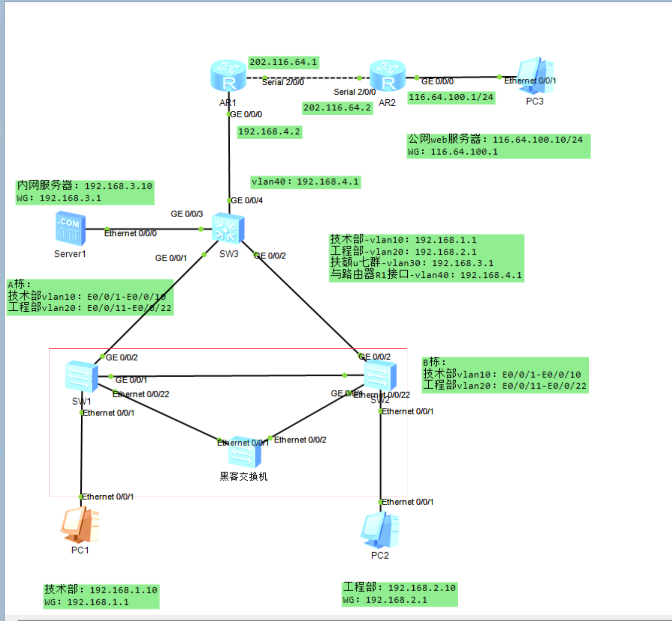672x621 pixels.
Task: Click the vlan40: 192.168.4.1 note
Action: click(305, 182)
